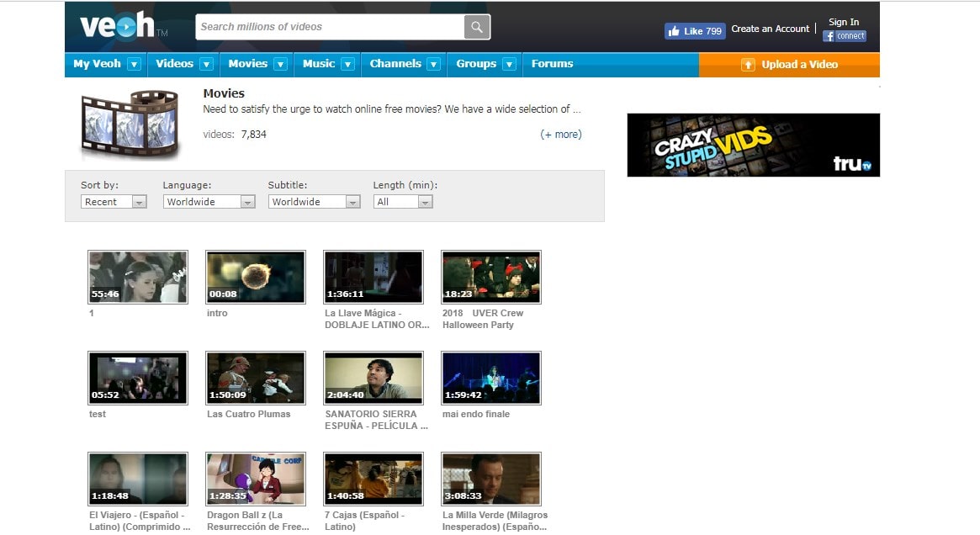The image size is (980, 535).
Task: Click Create an Account link
Action: coord(770,29)
